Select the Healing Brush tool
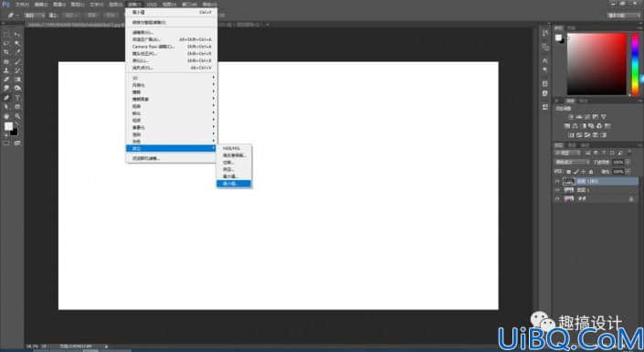Image resolution: width=644 pixels, height=352 pixels. [6, 61]
